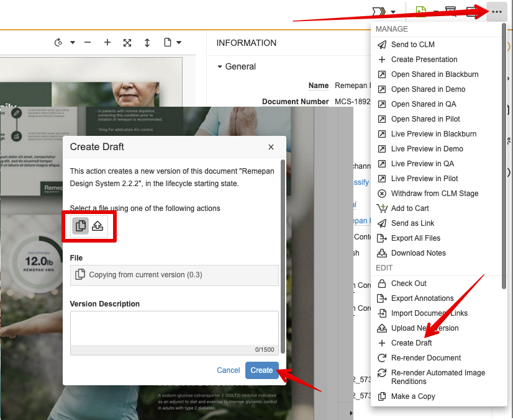The width and height of the screenshot is (513, 420).
Task: Click into the Version Description text box
Action: point(174,328)
